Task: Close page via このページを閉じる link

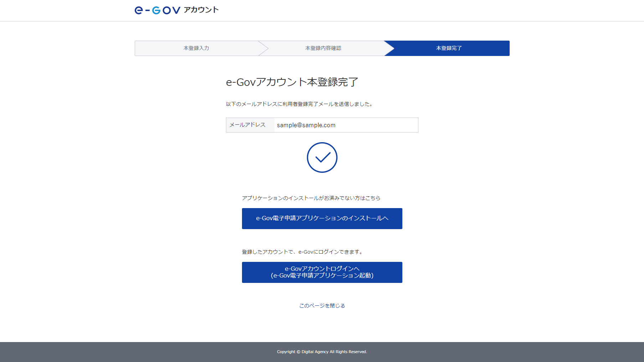Action: point(322,306)
